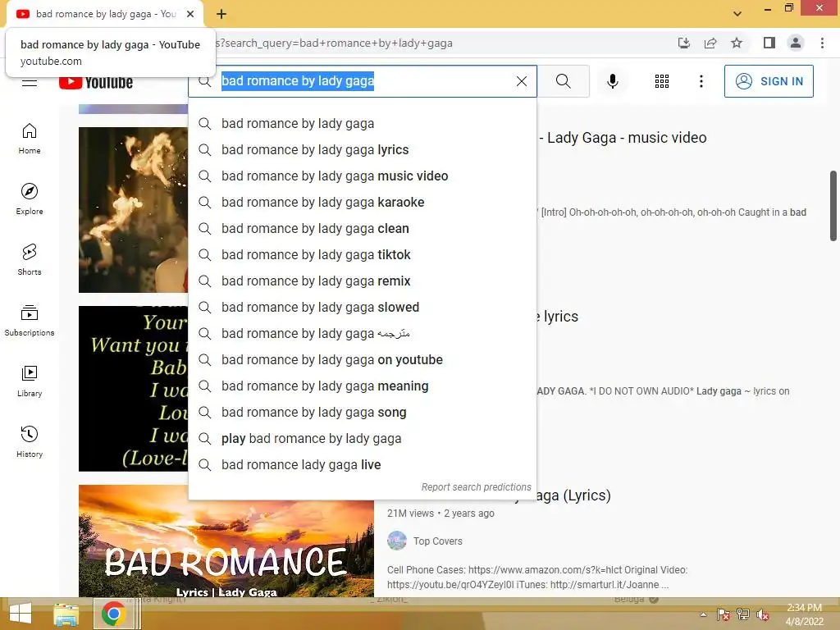Select suggestion ending in 'remix'

pos(362,281)
